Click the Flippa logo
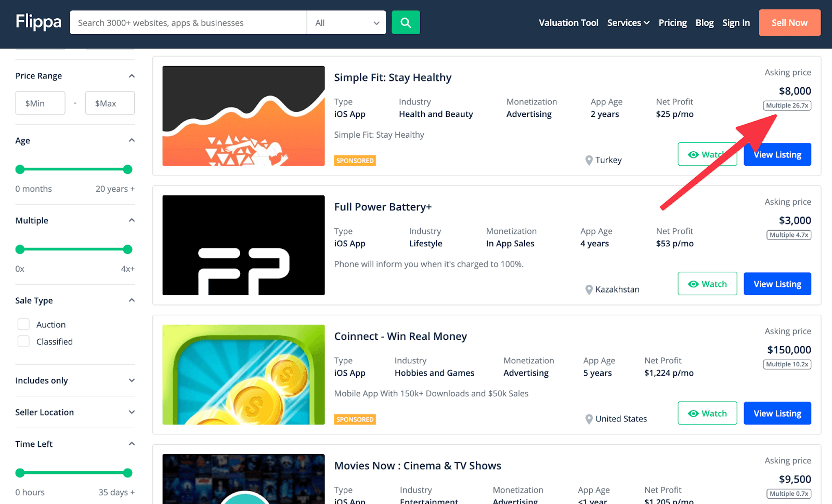832x504 pixels. point(38,22)
